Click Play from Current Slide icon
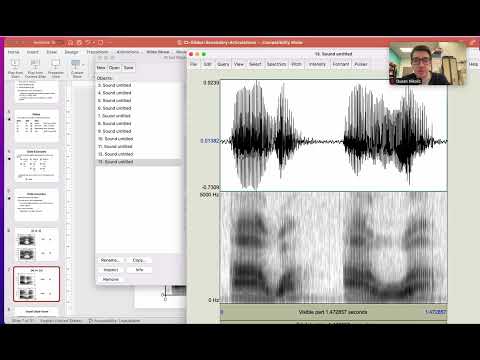The width and height of the screenshot is (480, 360). (x=35, y=63)
